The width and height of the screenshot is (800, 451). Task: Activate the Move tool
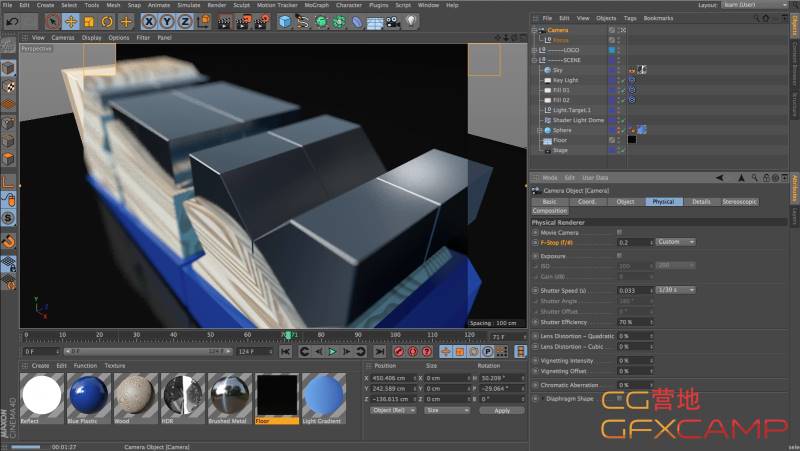click(x=70, y=21)
